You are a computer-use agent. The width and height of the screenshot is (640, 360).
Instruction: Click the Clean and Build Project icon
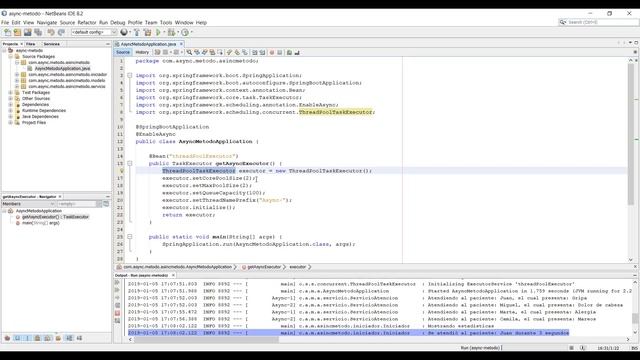point(147,32)
